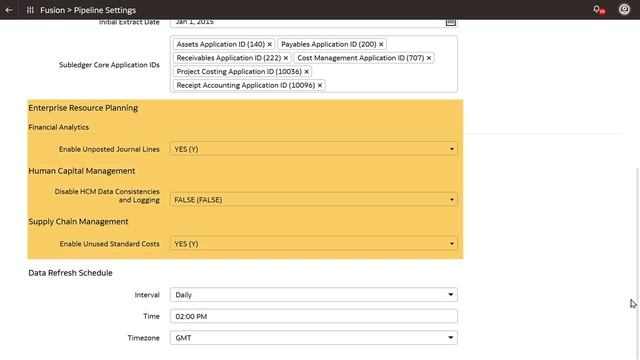The height and width of the screenshot is (360, 640).
Task: Click the Time field showing 02:00 PM
Action: point(313,316)
